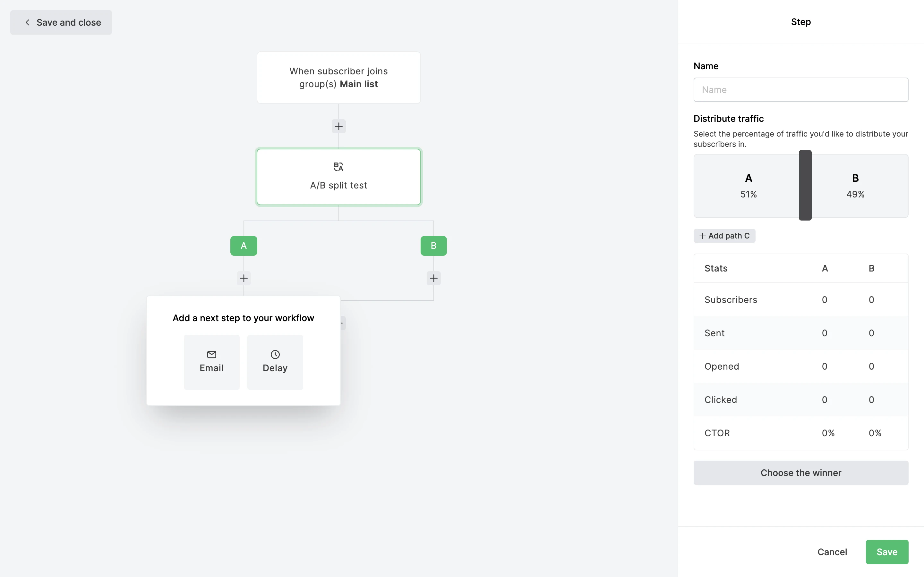Click the plus icon under path B
The height and width of the screenshot is (577, 924).
(433, 278)
